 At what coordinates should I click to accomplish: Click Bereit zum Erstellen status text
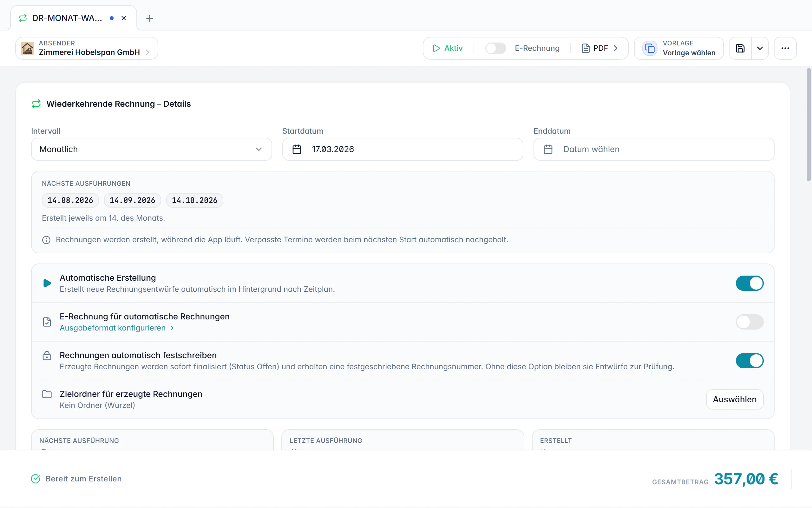83,479
